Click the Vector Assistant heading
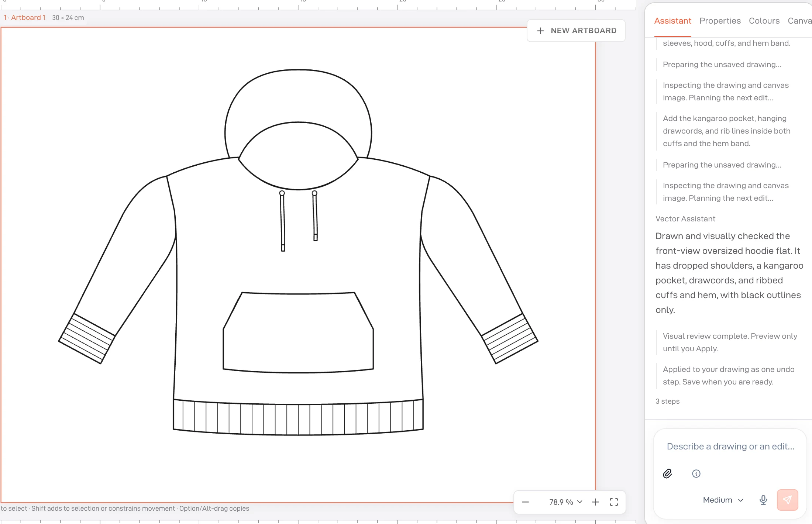 coord(685,219)
